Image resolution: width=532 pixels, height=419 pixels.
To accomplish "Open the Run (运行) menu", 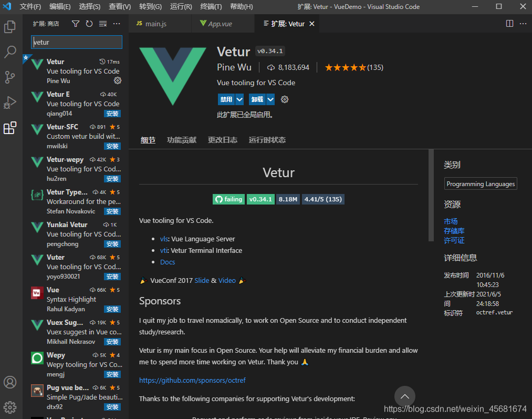I will tap(181, 6).
